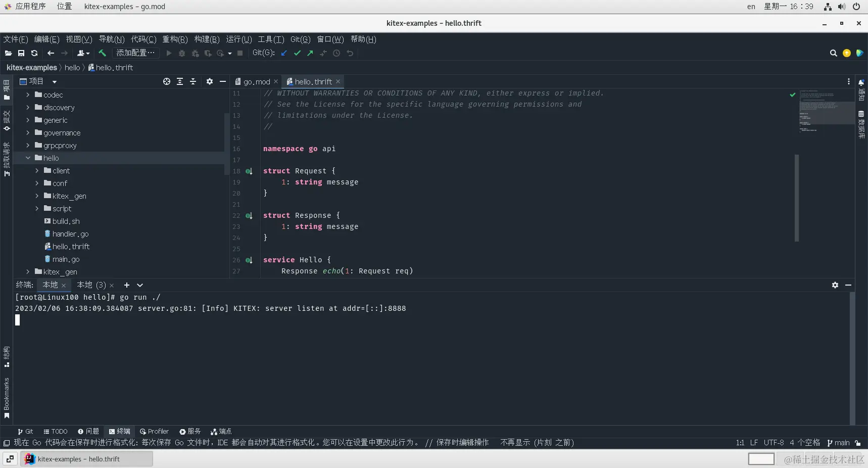Open the Git(G) menu
Screen dimensions: 868x468
301,39
